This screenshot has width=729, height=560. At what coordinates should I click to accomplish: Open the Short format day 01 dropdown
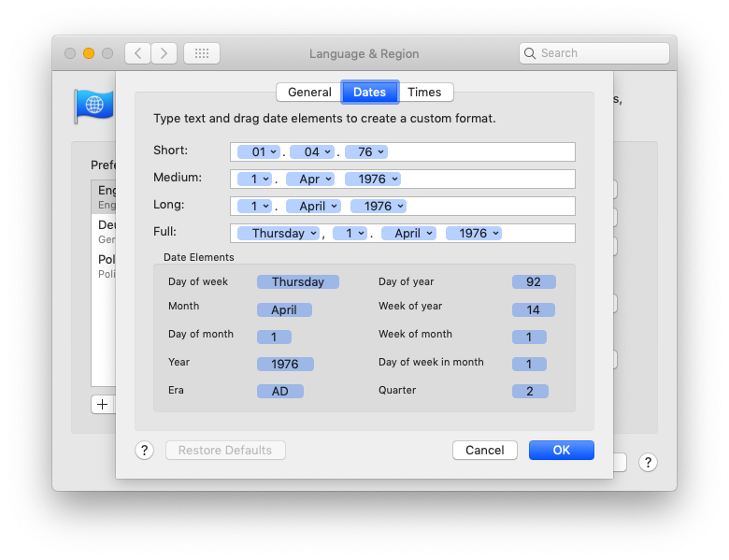coord(258,151)
